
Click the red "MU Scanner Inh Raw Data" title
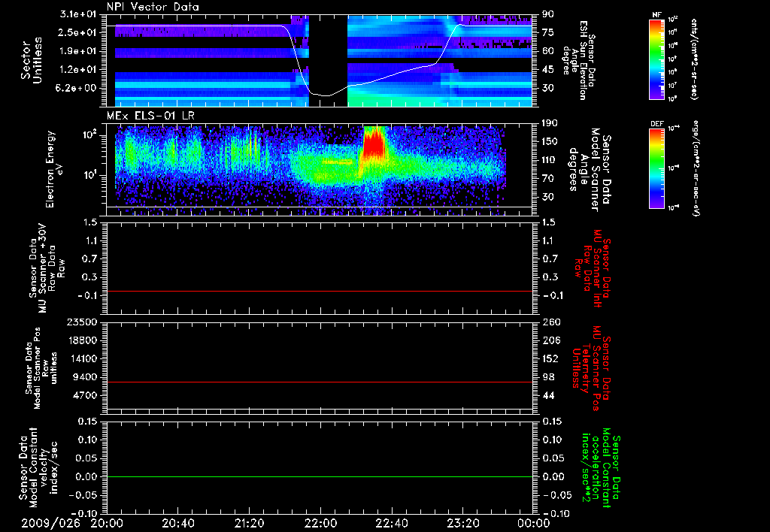(593, 268)
